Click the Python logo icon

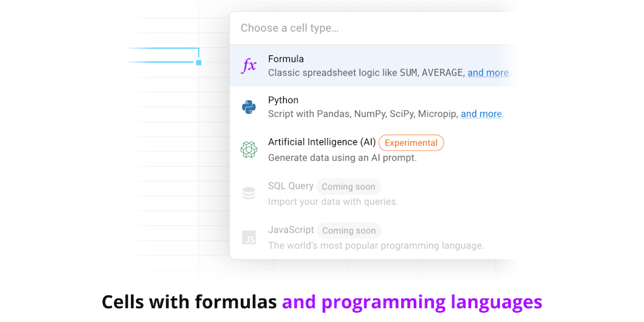click(249, 107)
